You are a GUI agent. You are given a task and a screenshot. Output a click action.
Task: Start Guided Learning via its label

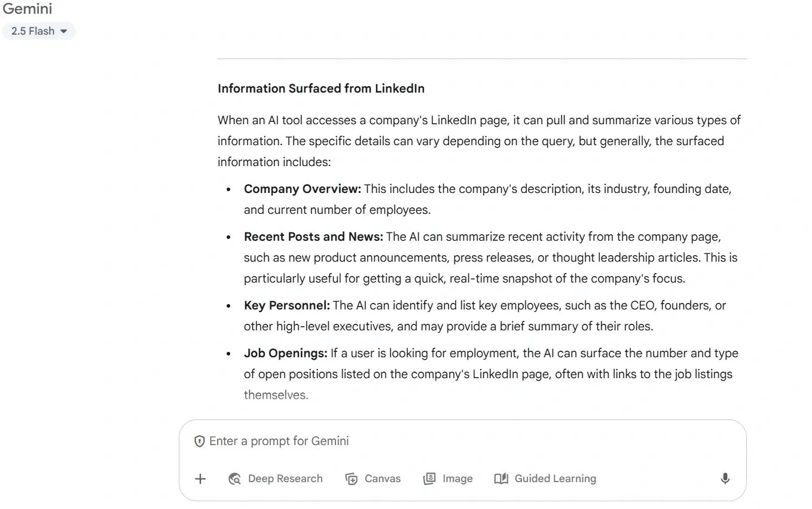pos(555,479)
